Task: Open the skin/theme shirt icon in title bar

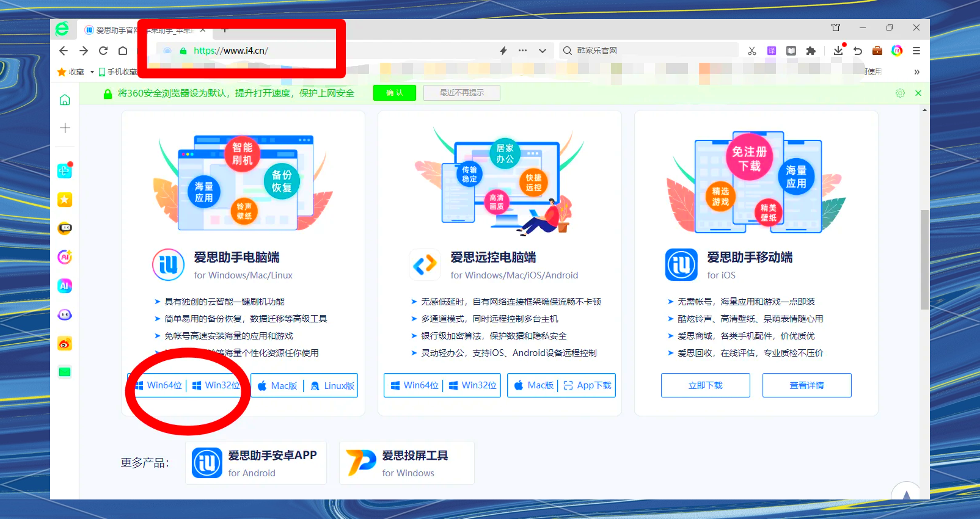Action: (x=836, y=27)
